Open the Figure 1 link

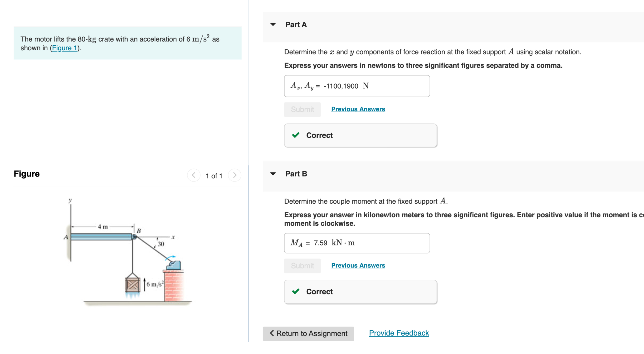click(65, 48)
